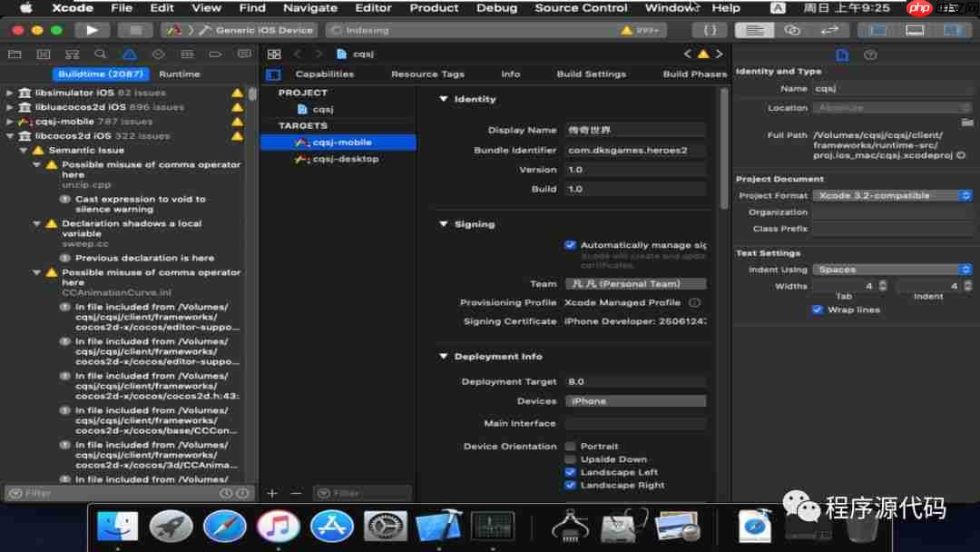Viewport: 980px width, 552px height.
Task: Collapse the Signing section
Action: point(443,224)
